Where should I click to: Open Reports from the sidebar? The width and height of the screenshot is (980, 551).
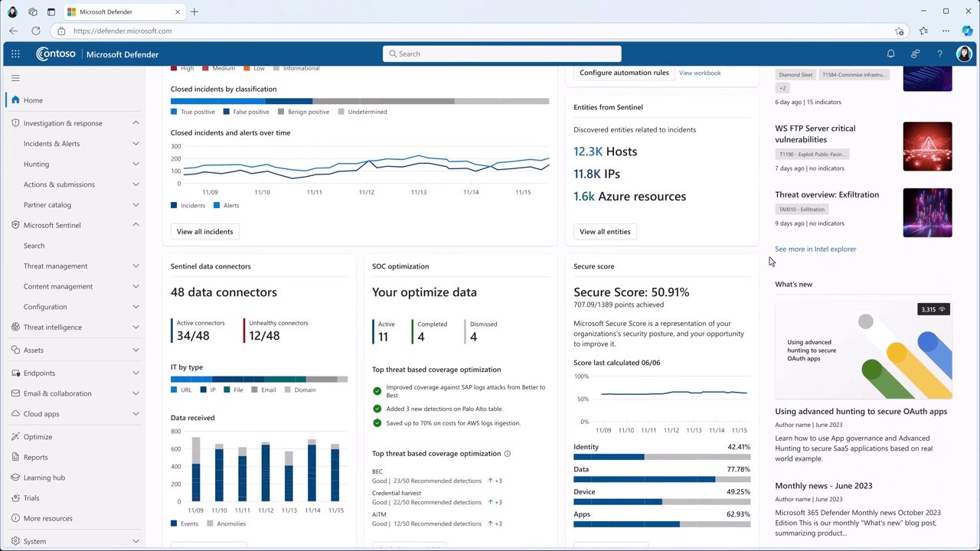pos(35,458)
